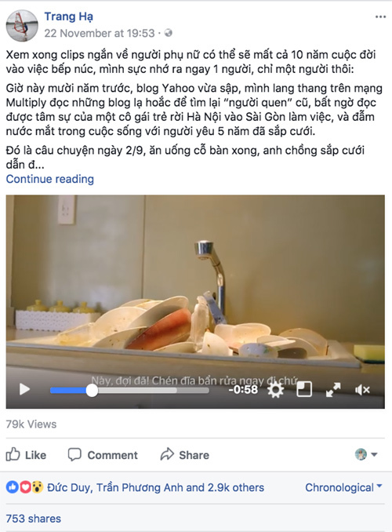Screen dimensions: 392x532
Task: Expand video to fullscreen
Action: point(333,390)
